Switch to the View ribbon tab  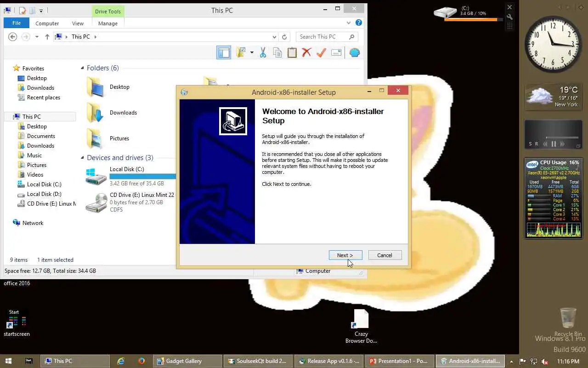(78, 23)
